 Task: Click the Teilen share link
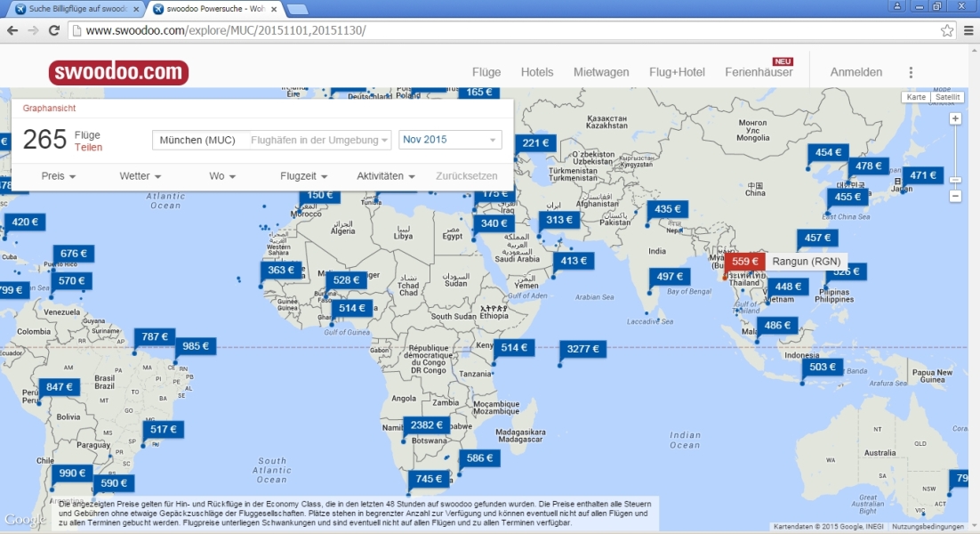click(88, 148)
